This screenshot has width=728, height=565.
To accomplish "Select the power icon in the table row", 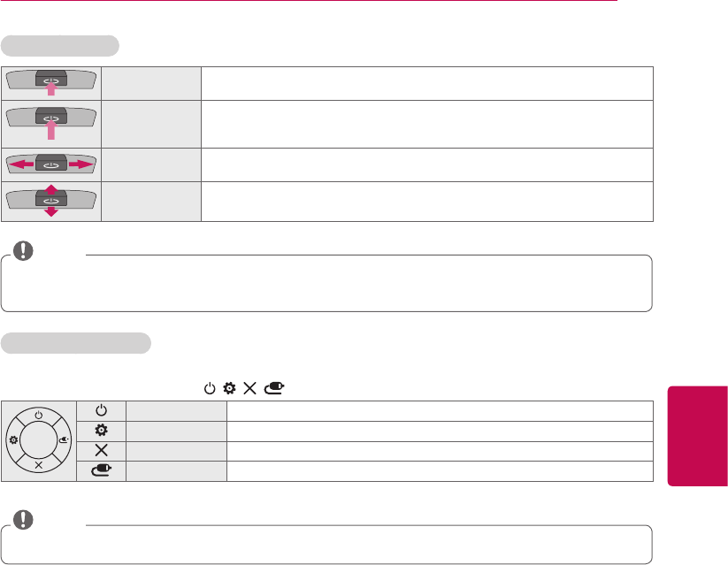I will [100, 410].
